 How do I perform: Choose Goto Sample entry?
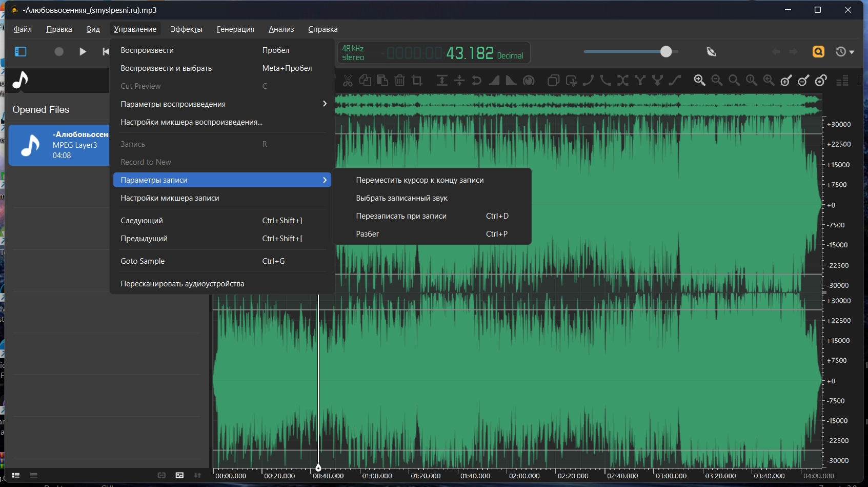pos(143,261)
